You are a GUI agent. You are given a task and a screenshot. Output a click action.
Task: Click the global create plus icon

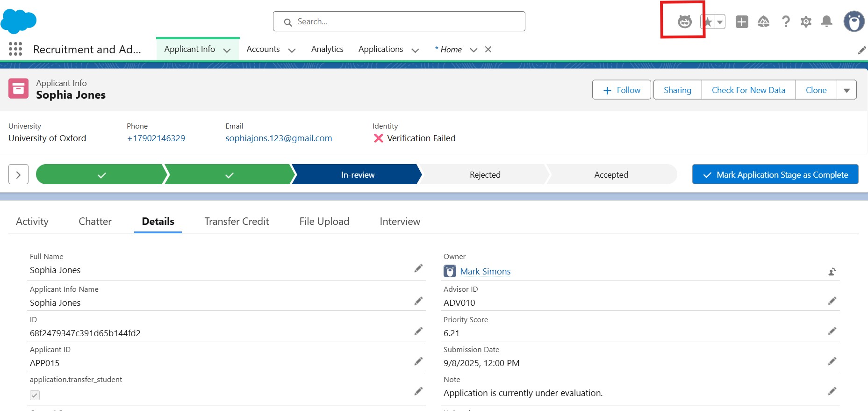(741, 22)
